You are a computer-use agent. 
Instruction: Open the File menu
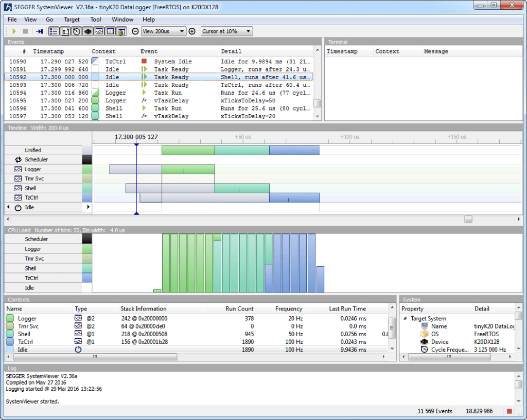[12, 20]
